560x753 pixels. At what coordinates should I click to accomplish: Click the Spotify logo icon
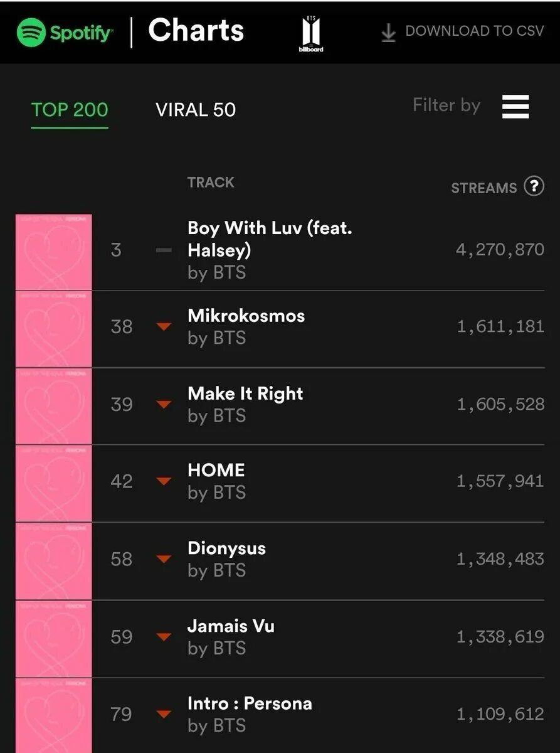(x=31, y=31)
